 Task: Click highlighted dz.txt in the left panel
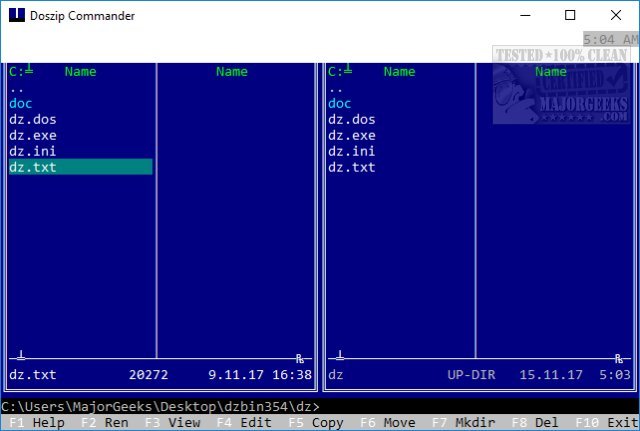click(x=80, y=167)
